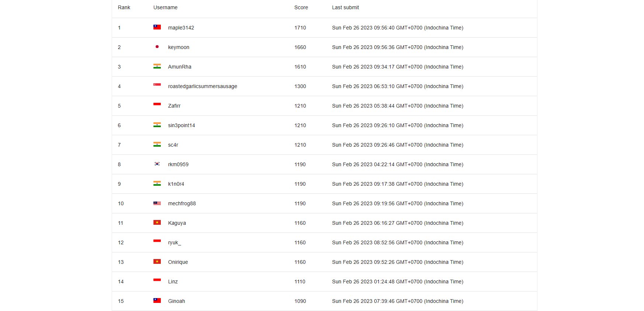Click the Vietnam flag beside Kaguya
Screen dimensions: 644x311
[x=157, y=223]
